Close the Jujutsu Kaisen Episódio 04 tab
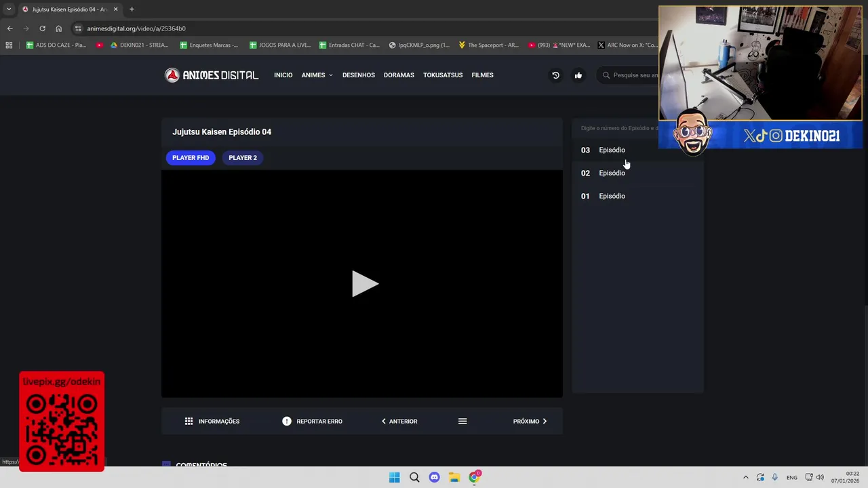 pyautogui.click(x=115, y=9)
